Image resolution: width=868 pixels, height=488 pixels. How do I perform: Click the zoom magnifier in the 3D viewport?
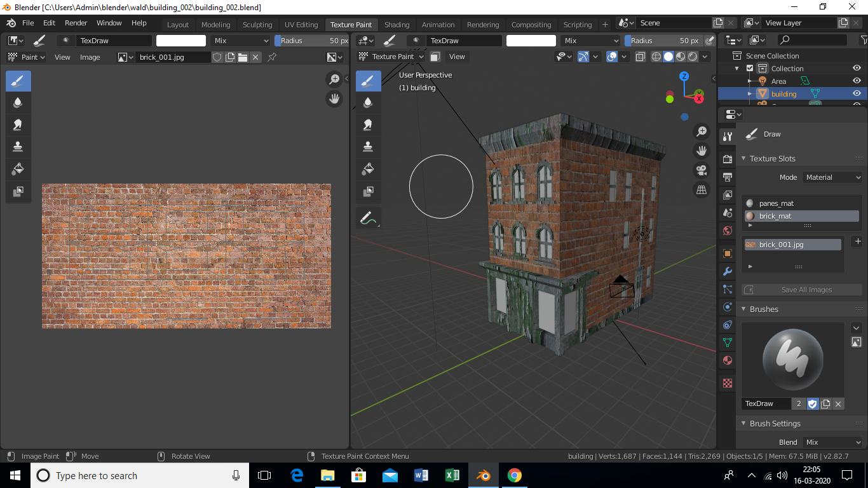click(702, 132)
